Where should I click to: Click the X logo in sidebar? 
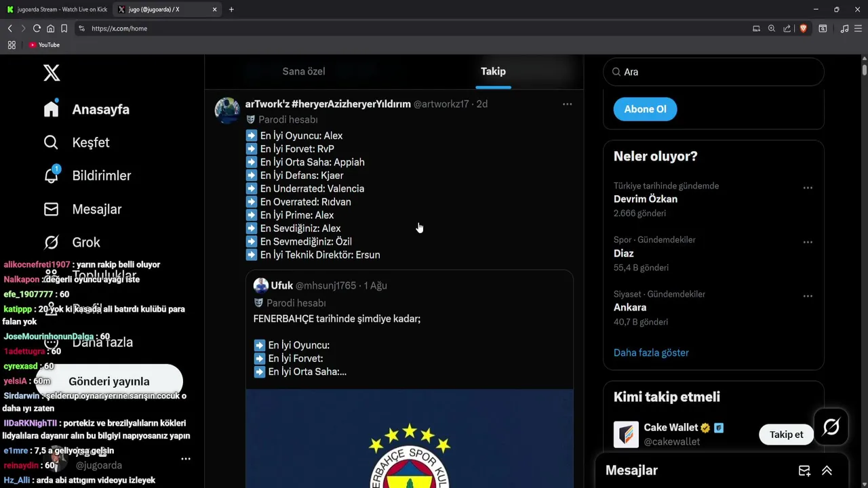[52, 73]
